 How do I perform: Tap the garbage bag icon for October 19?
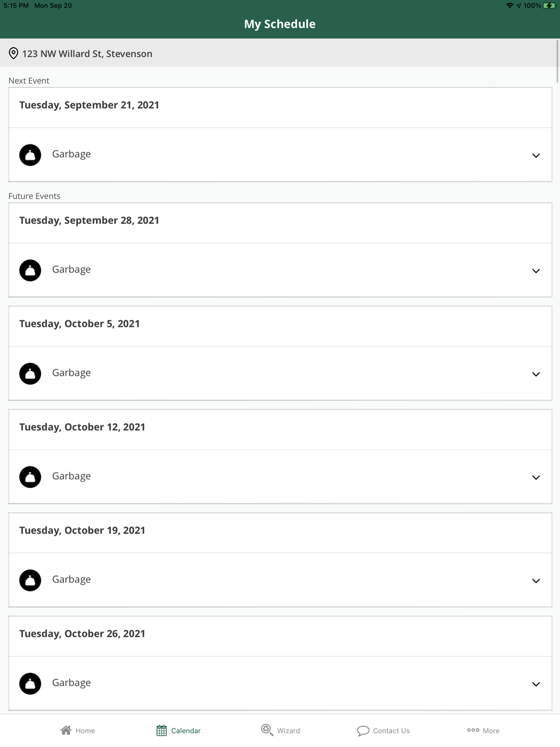30,580
